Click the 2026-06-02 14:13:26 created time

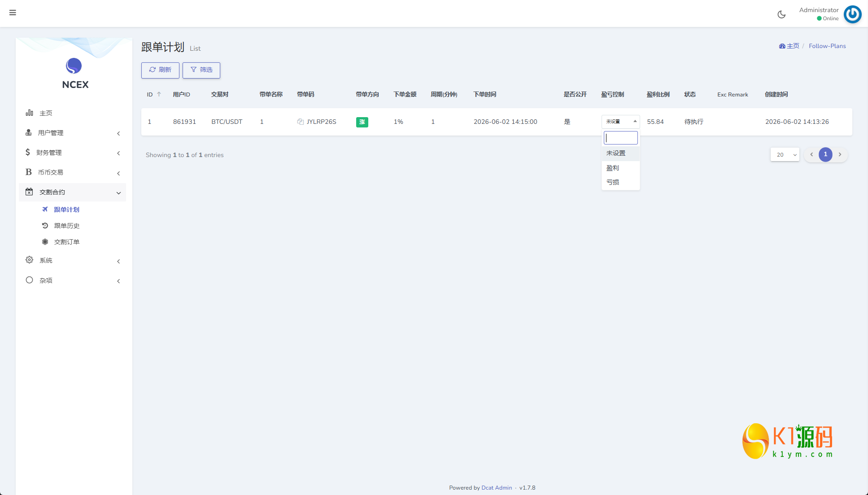tap(797, 122)
